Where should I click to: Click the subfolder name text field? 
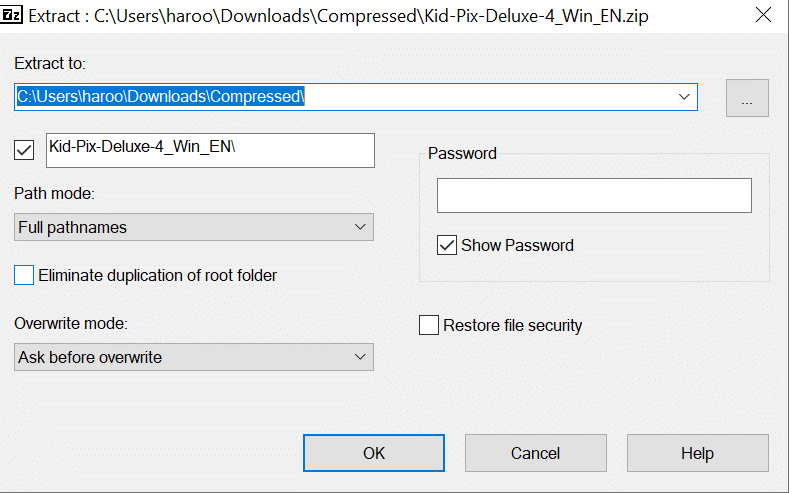coord(210,150)
